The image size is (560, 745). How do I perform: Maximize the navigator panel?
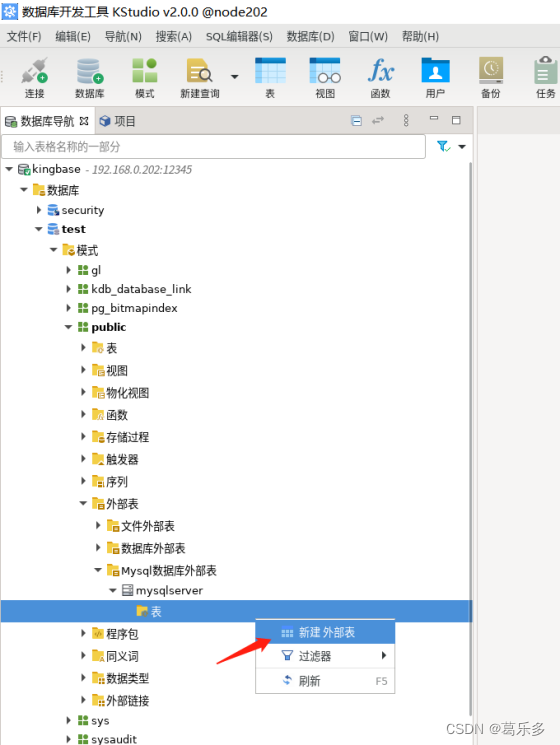click(x=456, y=120)
